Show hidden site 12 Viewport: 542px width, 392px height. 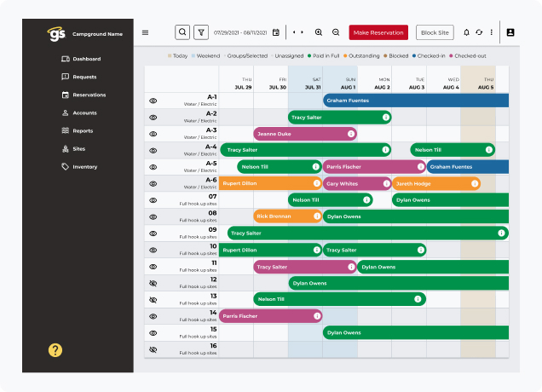pyautogui.click(x=153, y=283)
